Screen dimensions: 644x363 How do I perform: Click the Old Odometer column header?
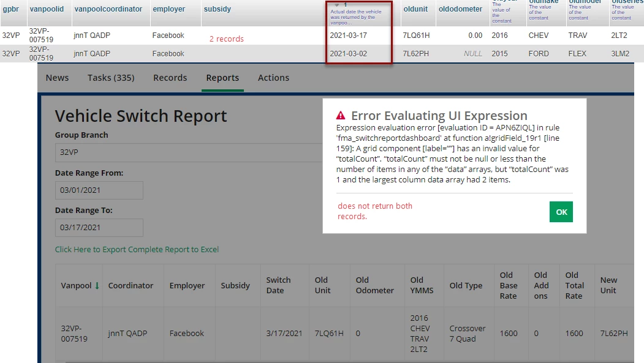click(x=375, y=285)
